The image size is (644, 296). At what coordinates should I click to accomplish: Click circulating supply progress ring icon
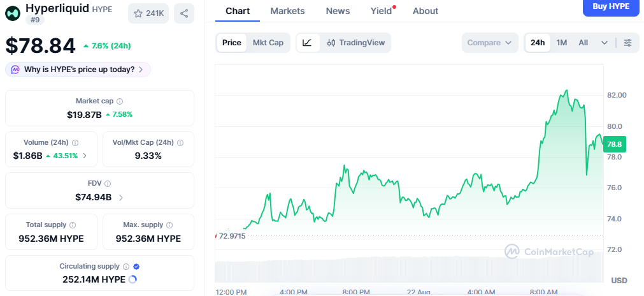pos(132,279)
